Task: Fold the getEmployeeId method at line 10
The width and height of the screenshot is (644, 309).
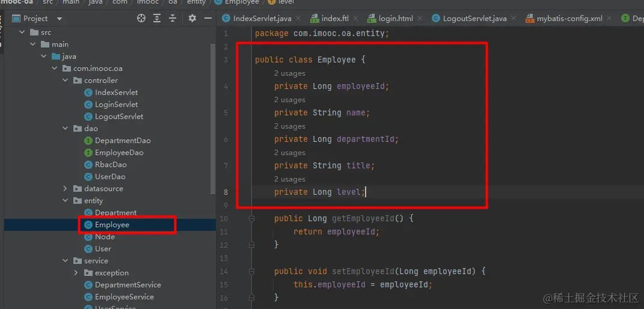Action: click(252, 219)
